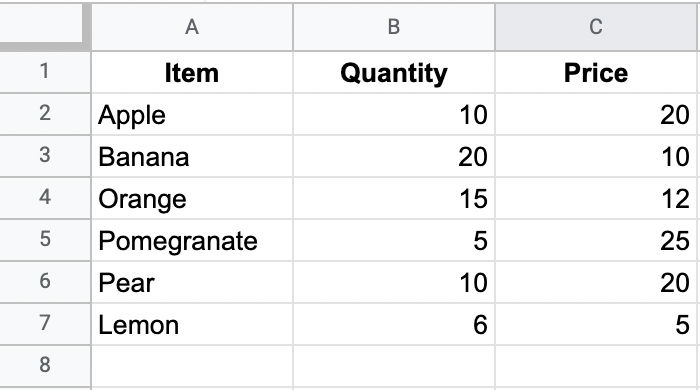Viewport: 700px width, 390px height.
Task: Click the Quantity header cell
Action: click(x=394, y=72)
